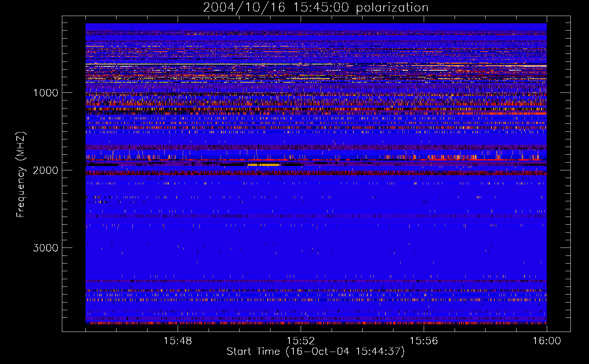Click the plot title '2004/10/16 15:45:00 polarization'

(316, 8)
